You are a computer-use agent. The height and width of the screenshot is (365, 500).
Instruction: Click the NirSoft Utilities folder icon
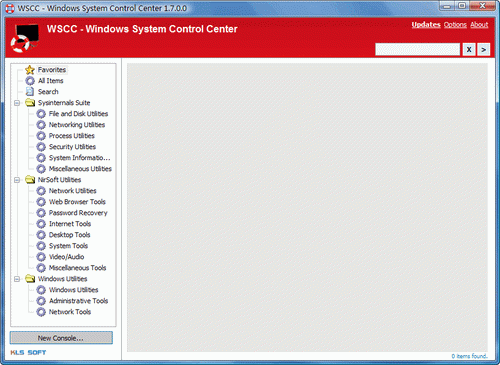30,180
